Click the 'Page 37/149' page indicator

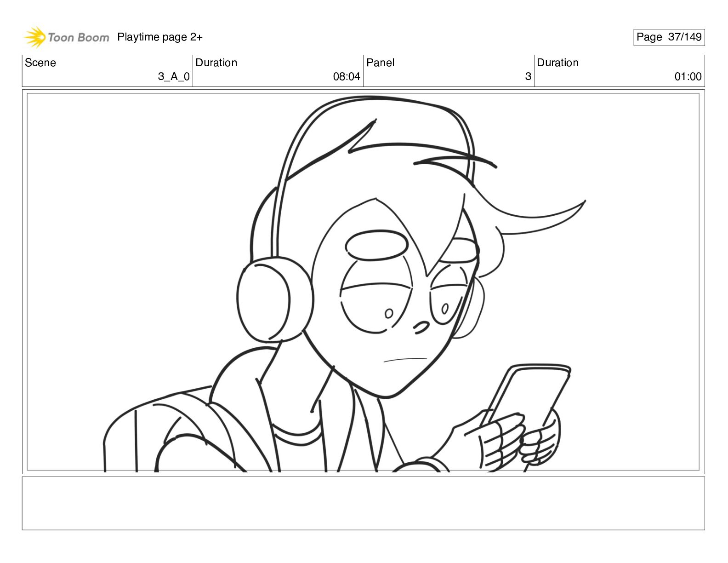(x=669, y=37)
